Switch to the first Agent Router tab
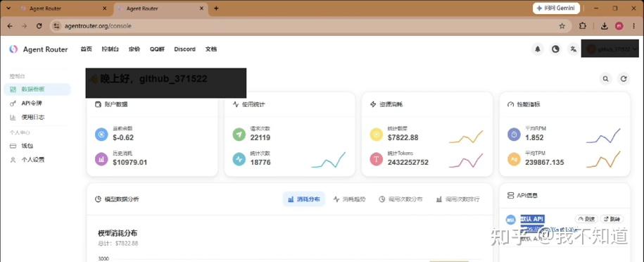 (x=63, y=8)
